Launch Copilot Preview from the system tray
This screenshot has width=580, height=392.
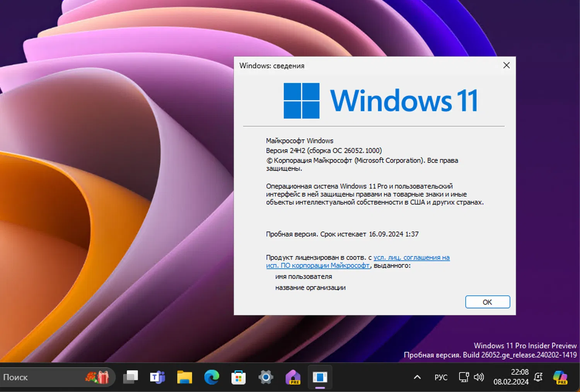(x=560, y=377)
